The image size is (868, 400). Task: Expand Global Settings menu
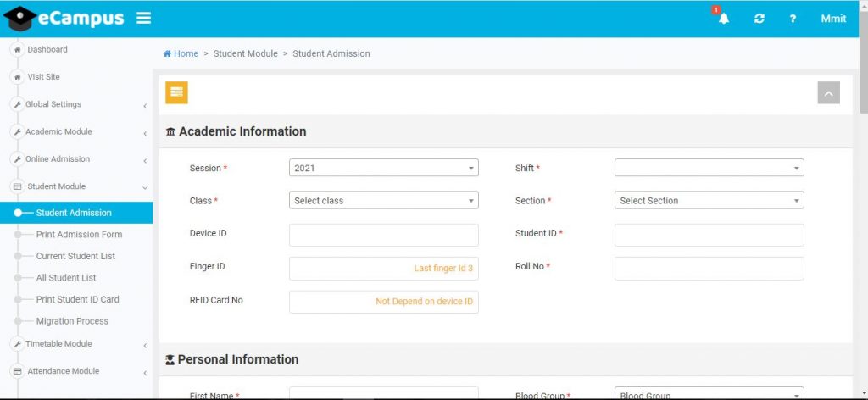pos(76,104)
